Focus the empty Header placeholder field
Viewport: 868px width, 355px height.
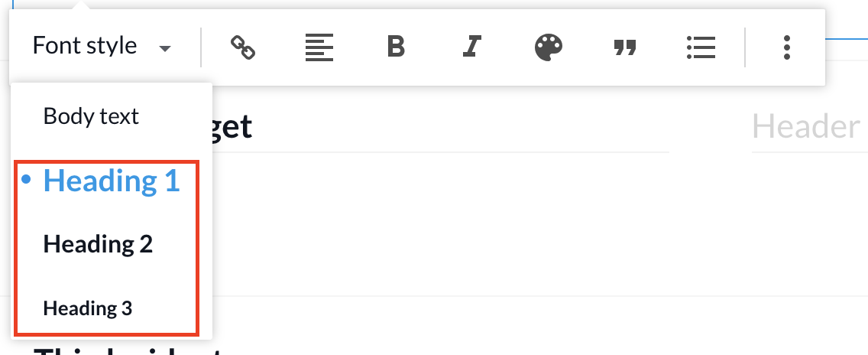coord(806,127)
